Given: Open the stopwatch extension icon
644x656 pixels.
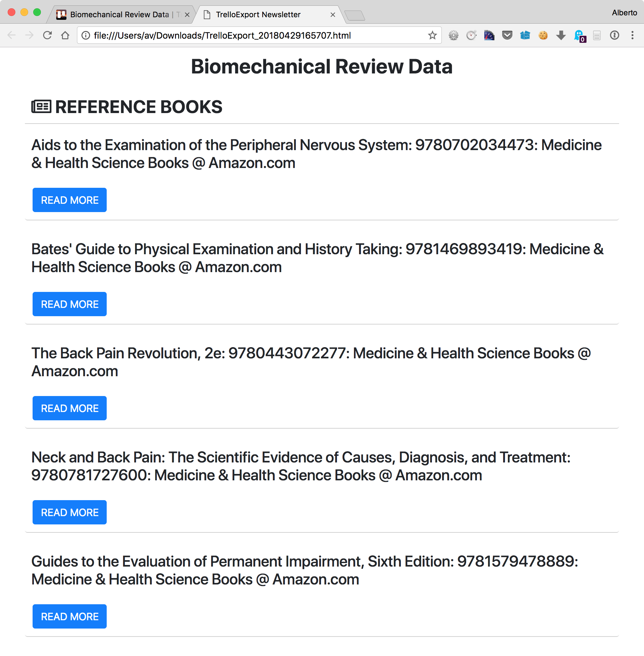Looking at the screenshot, I should click(471, 35).
